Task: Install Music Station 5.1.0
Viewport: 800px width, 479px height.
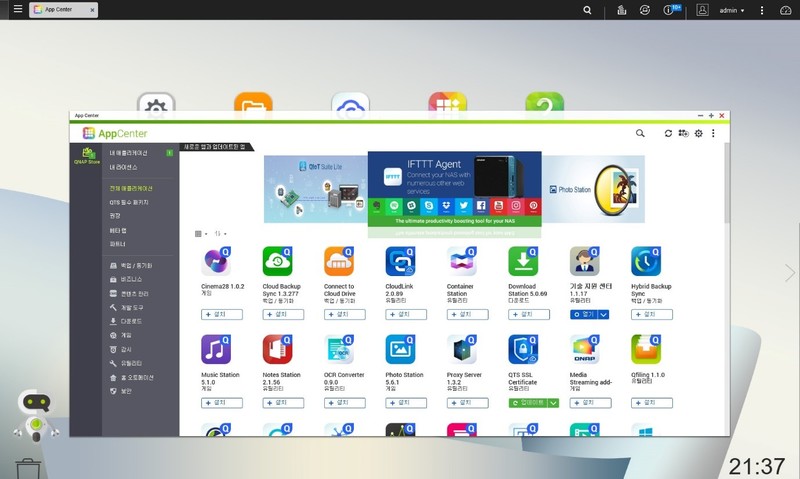Action: pyautogui.click(x=222, y=403)
